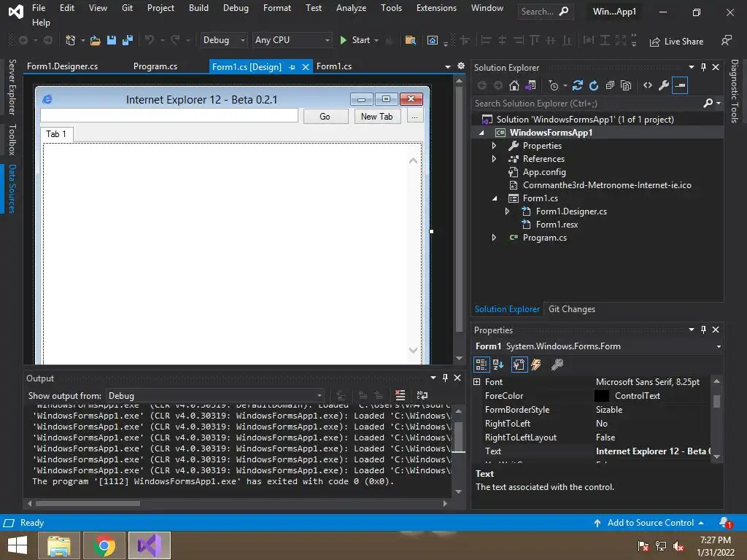Image resolution: width=747 pixels, height=560 pixels.
Task: Click the Open File folder icon
Action: [96, 41]
